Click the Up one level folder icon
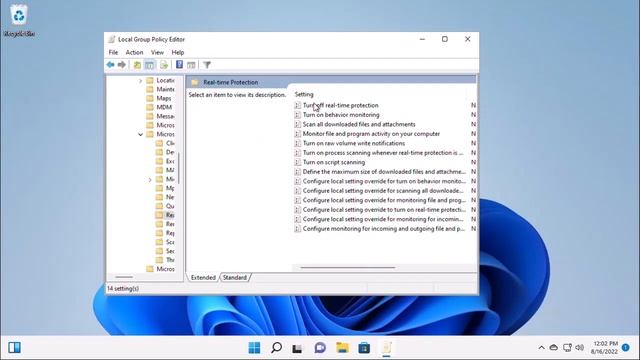This screenshot has height=360, width=640. 137,65
